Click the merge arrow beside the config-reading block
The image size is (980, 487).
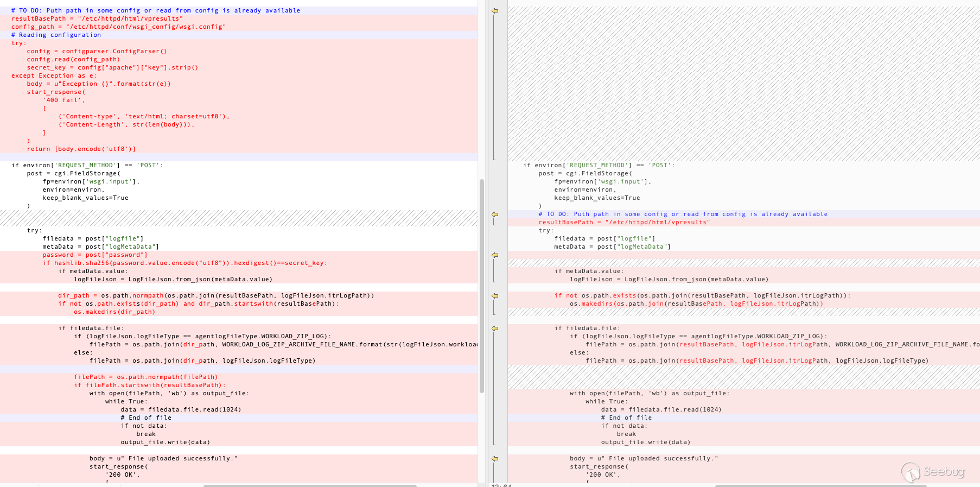tap(495, 11)
